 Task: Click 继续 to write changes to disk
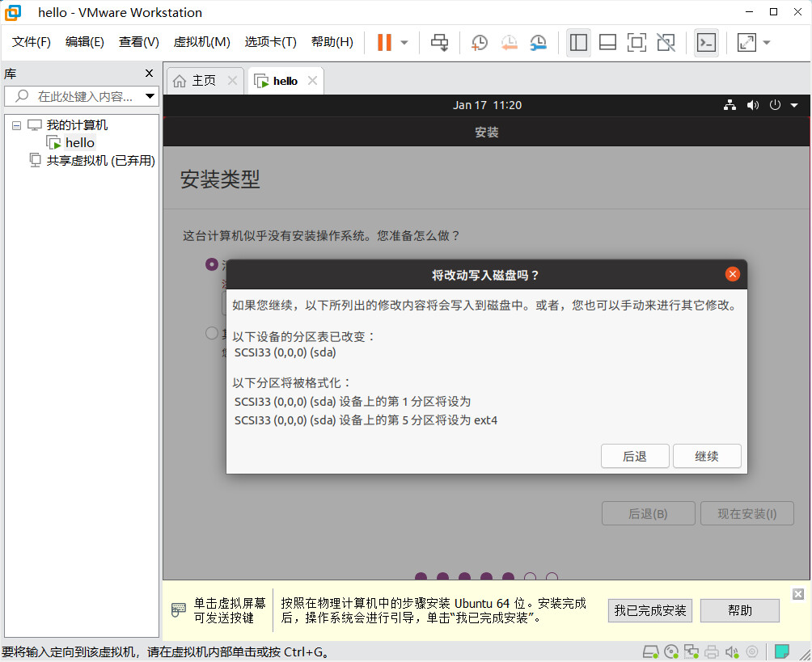[x=707, y=456]
